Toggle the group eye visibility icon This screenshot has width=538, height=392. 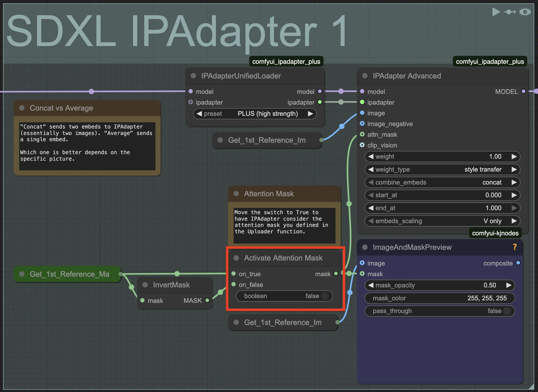click(x=525, y=12)
